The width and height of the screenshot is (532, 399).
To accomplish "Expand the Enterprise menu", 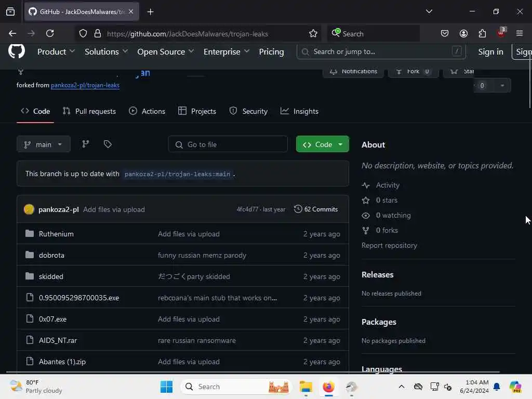I will [227, 51].
